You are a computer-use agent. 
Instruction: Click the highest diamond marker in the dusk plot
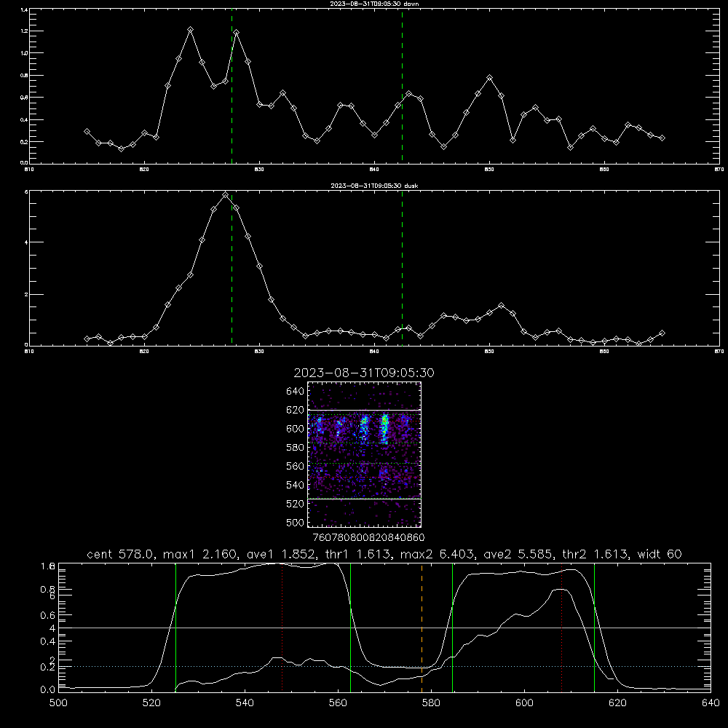[x=225, y=195]
